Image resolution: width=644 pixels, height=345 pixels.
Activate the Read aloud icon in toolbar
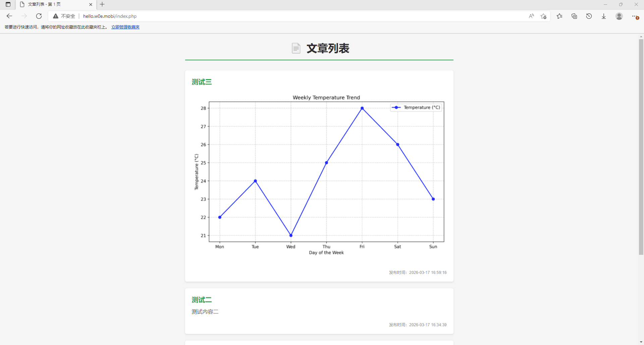click(531, 16)
